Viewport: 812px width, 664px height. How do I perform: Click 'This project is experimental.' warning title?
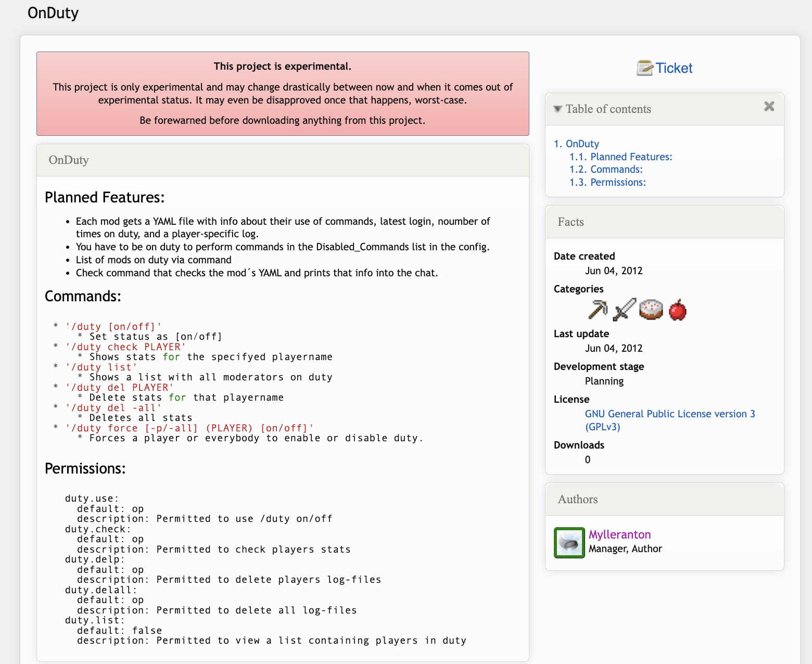(283, 66)
